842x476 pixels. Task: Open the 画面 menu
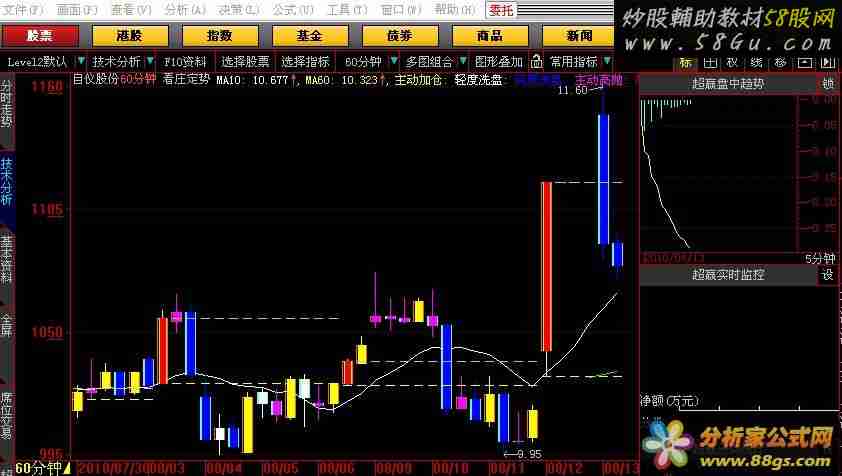(x=76, y=9)
